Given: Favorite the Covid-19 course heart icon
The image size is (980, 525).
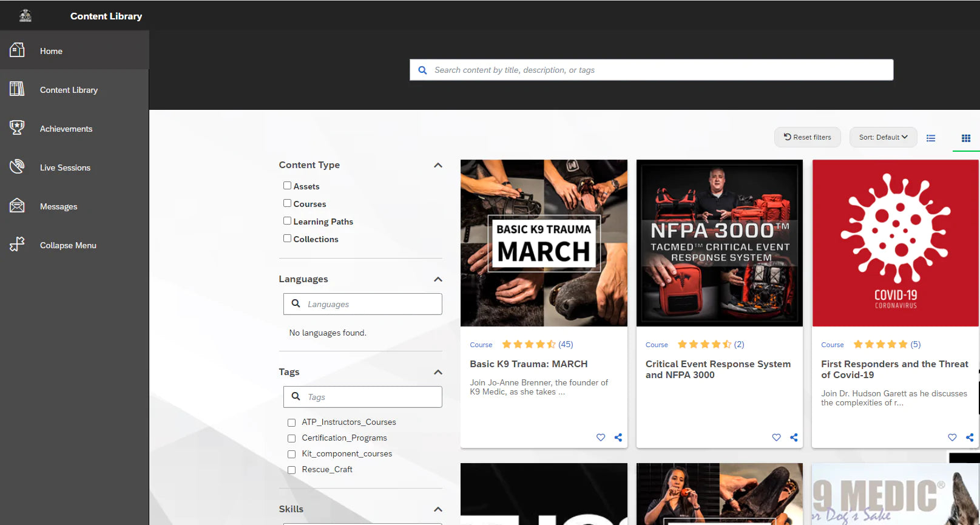Looking at the screenshot, I should tap(951, 438).
